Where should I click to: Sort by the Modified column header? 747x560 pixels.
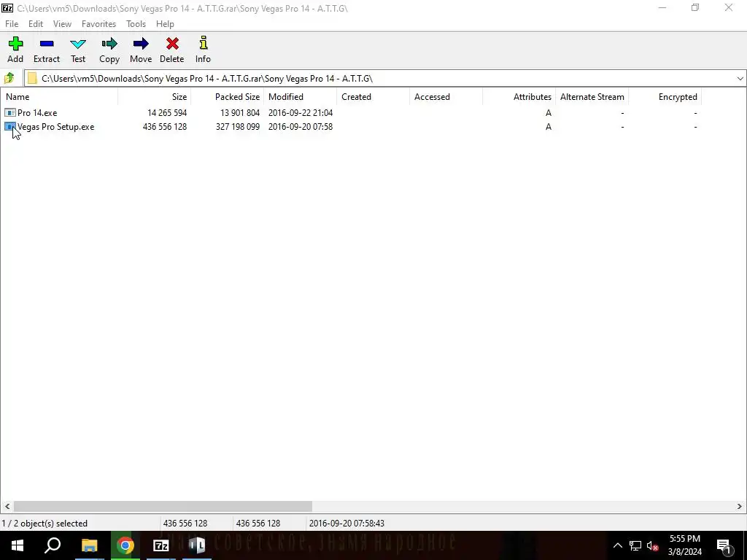coord(300,97)
